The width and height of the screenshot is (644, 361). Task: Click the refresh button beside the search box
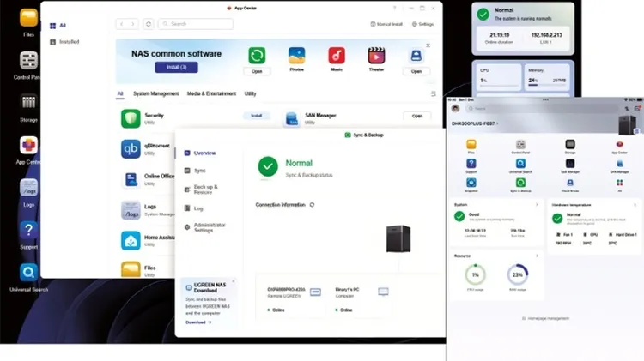[149, 24]
